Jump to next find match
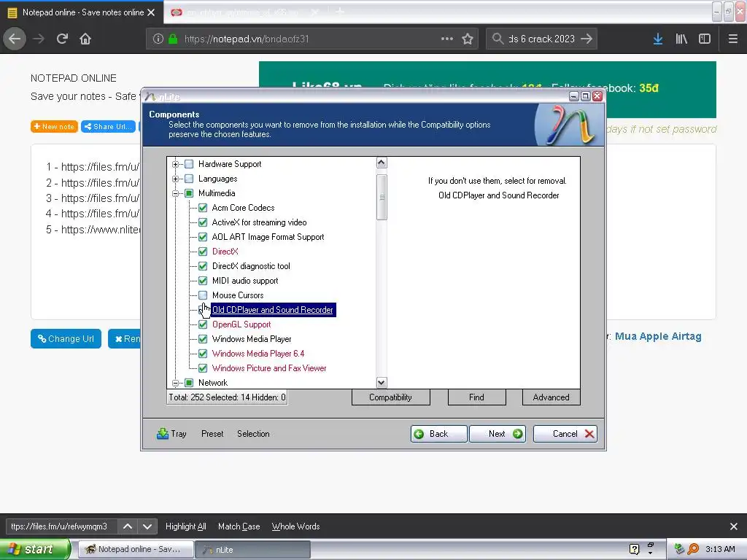Image resolution: width=747 pixels, height=560 pixels. click(147, 526)
